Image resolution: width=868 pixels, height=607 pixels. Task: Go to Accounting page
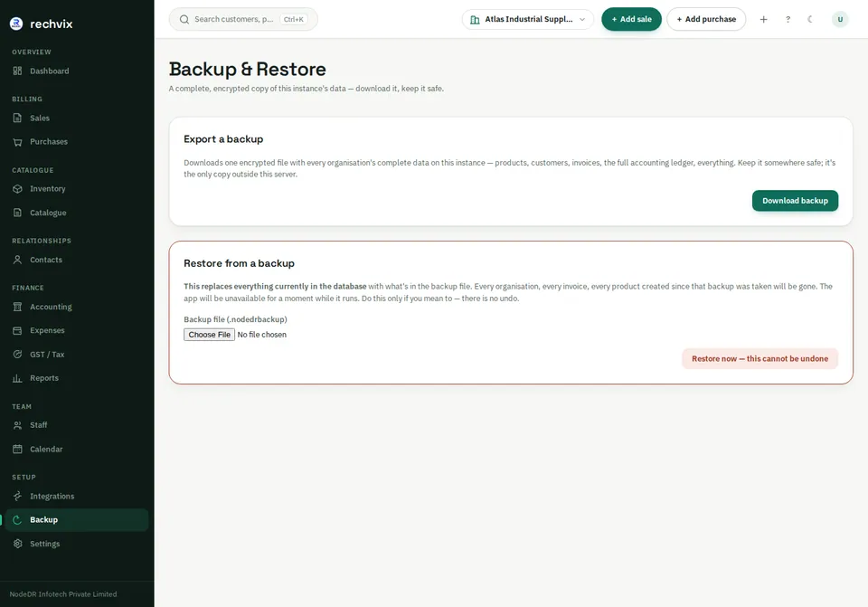pos(77,307)
